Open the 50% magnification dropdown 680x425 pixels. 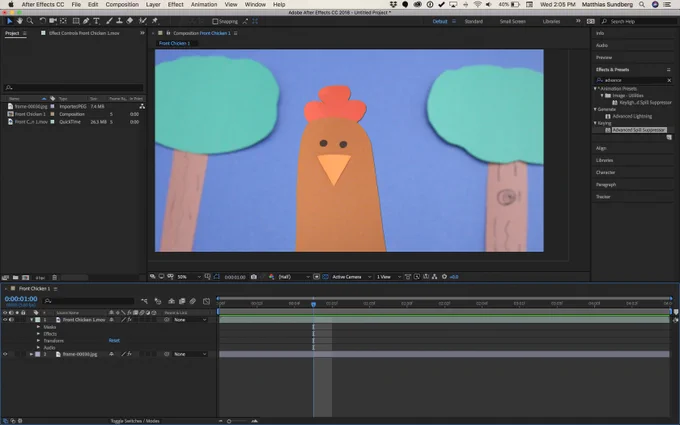(x=189, y=277)
